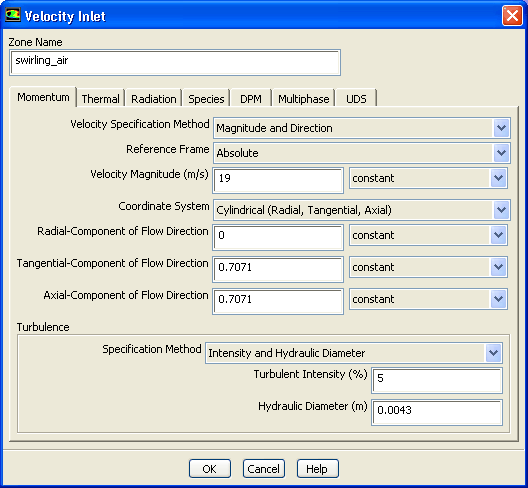Screen dimensions: 528x488
Task: Select the DPM tab
Action: (x=251, y=99)
